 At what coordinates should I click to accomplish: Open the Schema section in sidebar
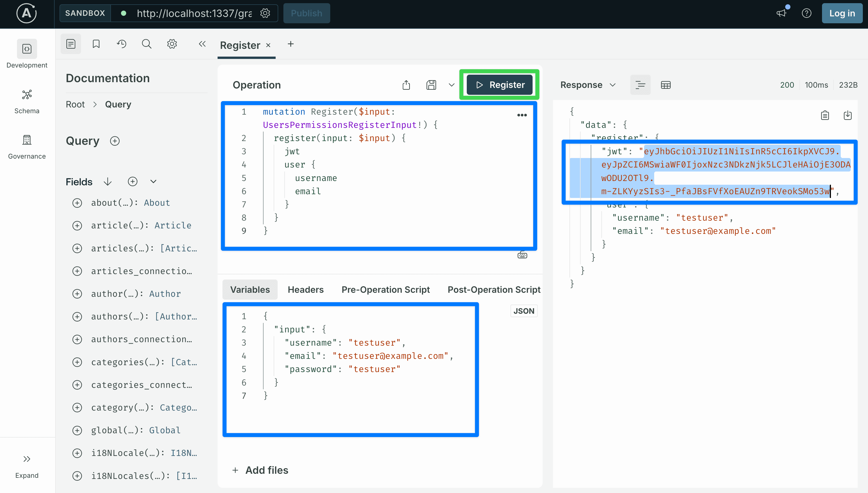[27, 102]
